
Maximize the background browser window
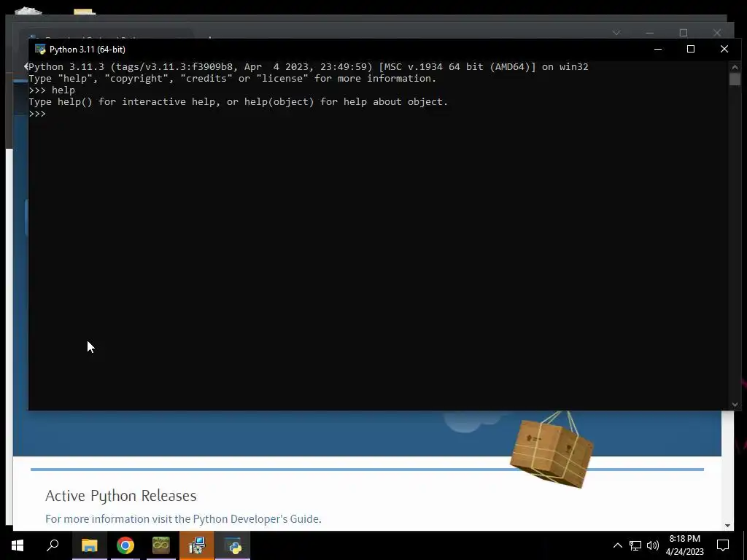tap(684, 33)
